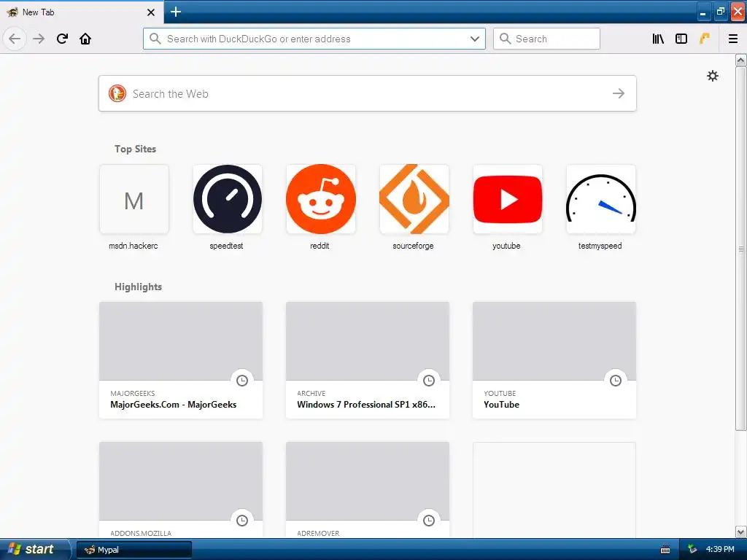This screenshot has height=560, width=747.
Task: Click the magnifier in the Search toolbar box
Action: pyautogui.click(x=505, y=39)
